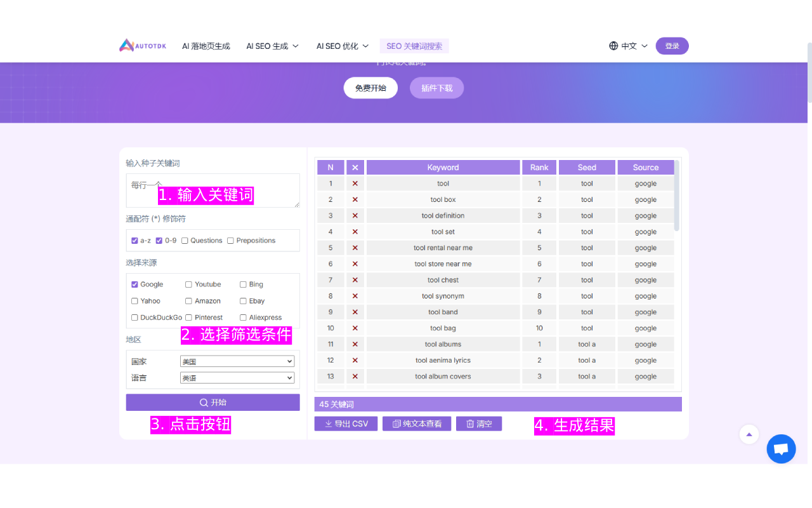Remove the 'tool album covers' row
The height and width of the screenshot is (508, 812).
355,377
